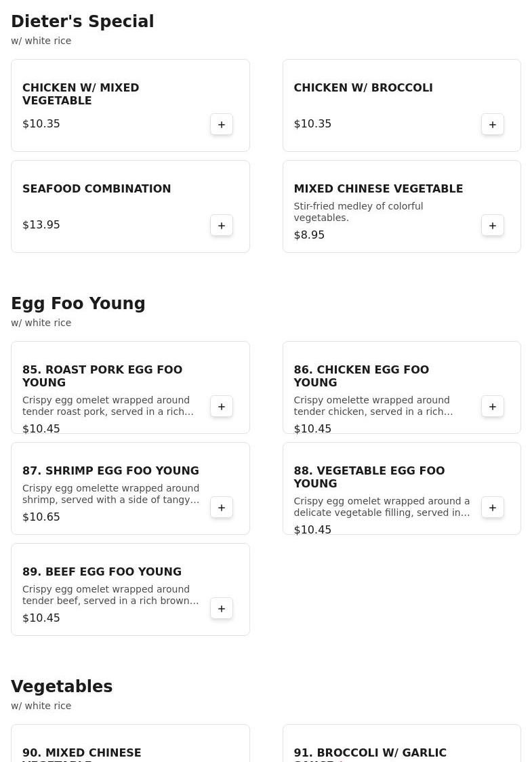
Task: Open Seafood Combination item title
Action: (97, 189)
